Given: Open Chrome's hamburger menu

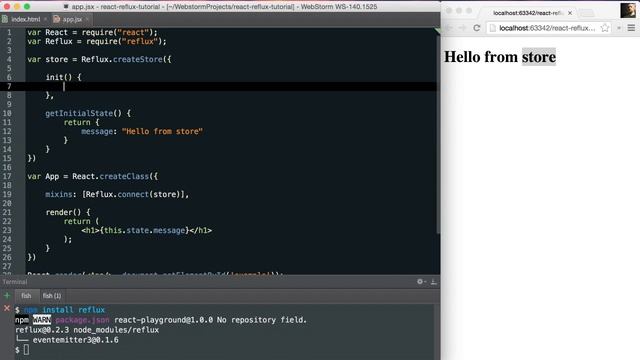Looking at the screenshot, I should tap(631, 28).
